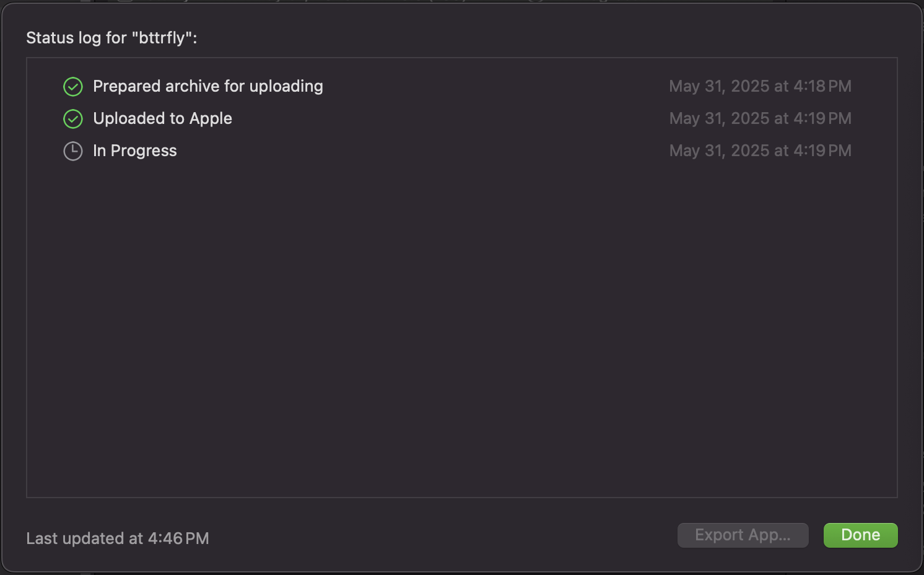Click the timestamp on the In Progress row
The height and width of the screenshot is (575, 924).
(760, 151)
